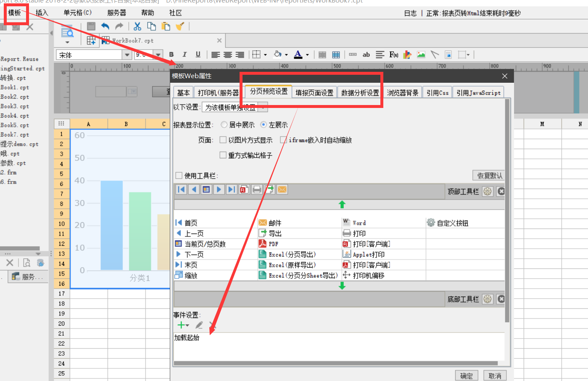588x381 pixels.
Task: Merge cells using the toolbar icon
Action: tap(322, 55)
